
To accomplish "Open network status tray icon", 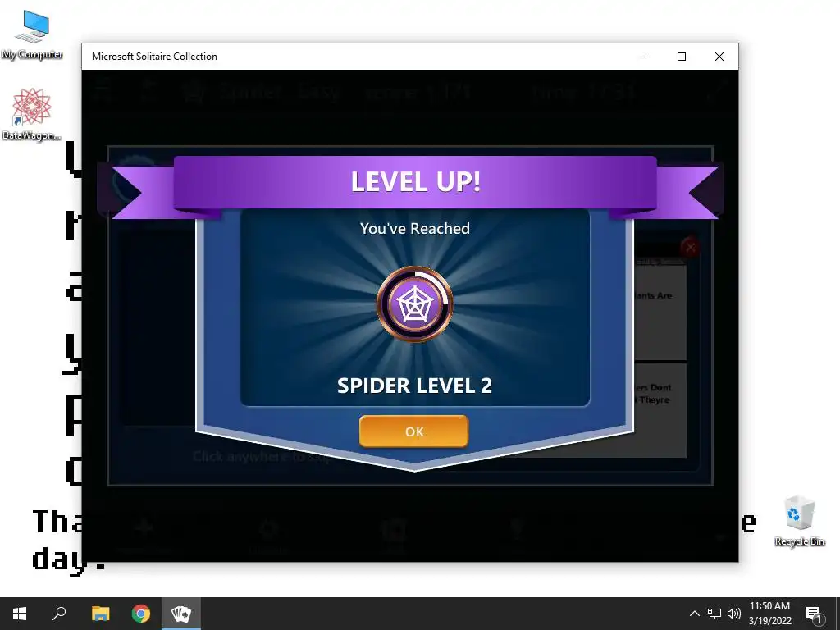I will click(714, 614).
